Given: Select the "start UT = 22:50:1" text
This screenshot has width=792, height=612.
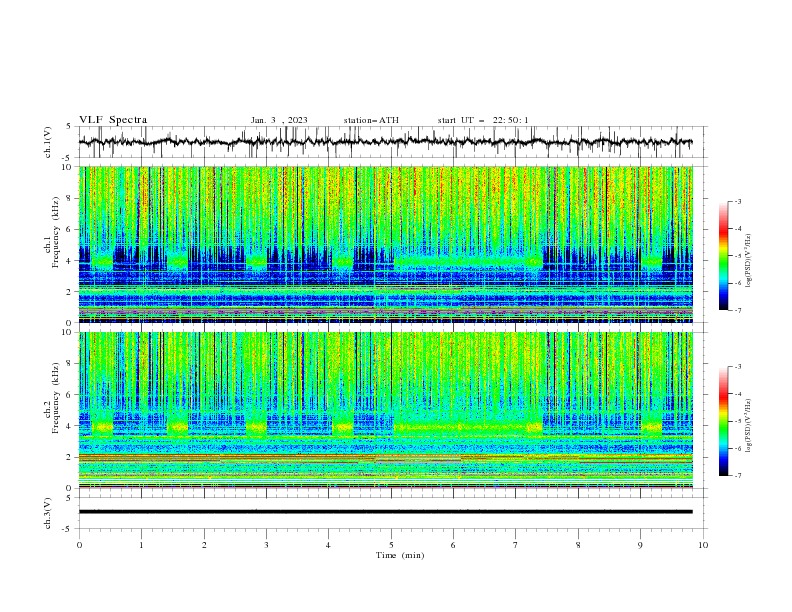Looking at the screenshot, I should point(483,120).
